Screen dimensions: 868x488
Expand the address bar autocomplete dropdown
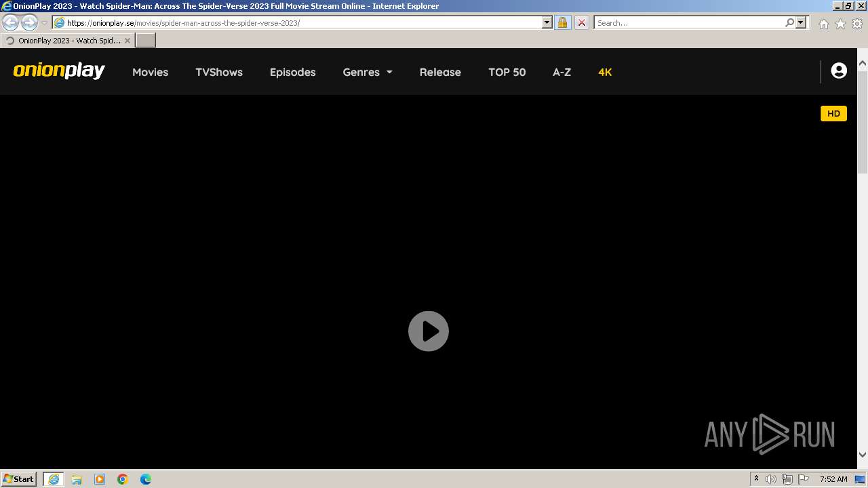(x=547, y=22)
